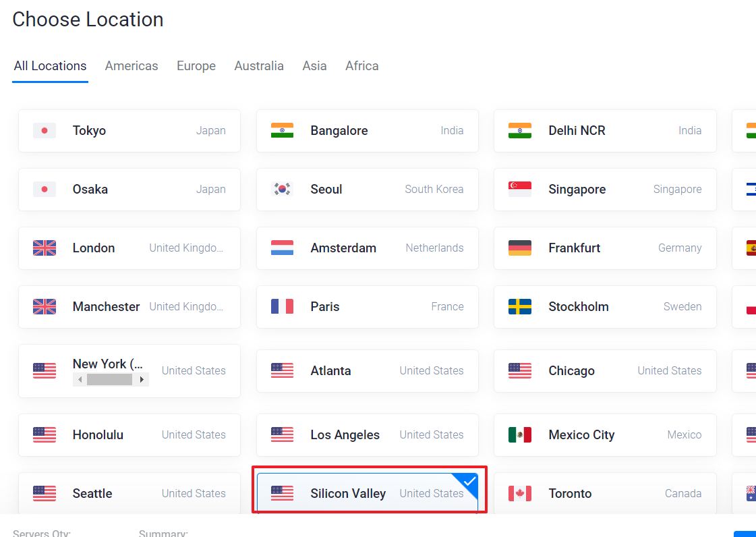Screen dimensions: 756x537
Task: Click the US flag next to Honolulu
Action: click(45, 435)
